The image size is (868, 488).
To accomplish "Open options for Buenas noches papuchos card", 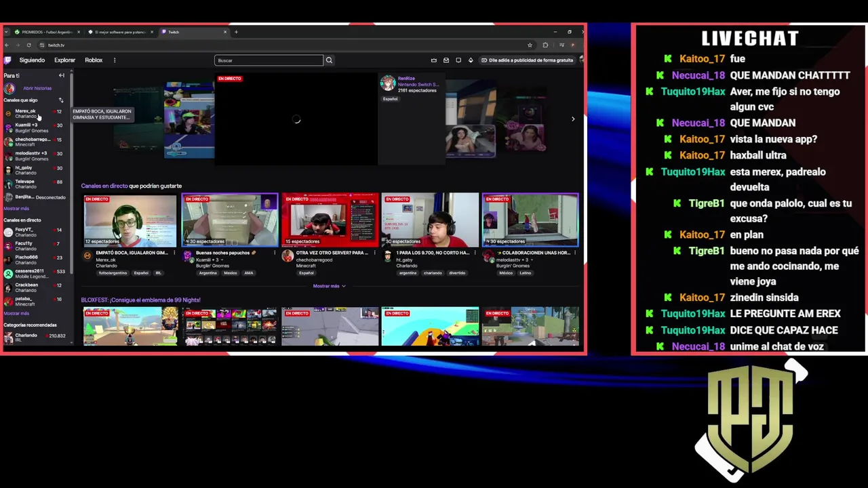I will (275, 253).
